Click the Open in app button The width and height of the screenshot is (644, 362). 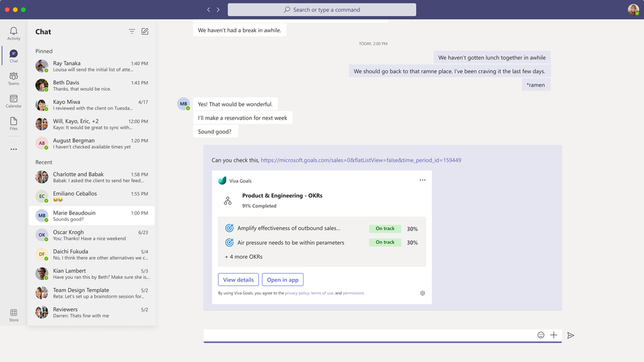pos(282,280)
